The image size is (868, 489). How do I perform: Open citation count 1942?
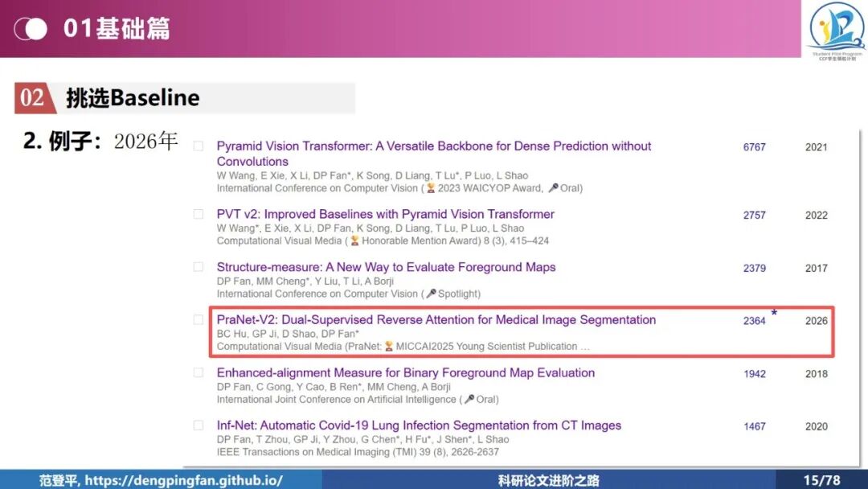click(x=754, y=374)
